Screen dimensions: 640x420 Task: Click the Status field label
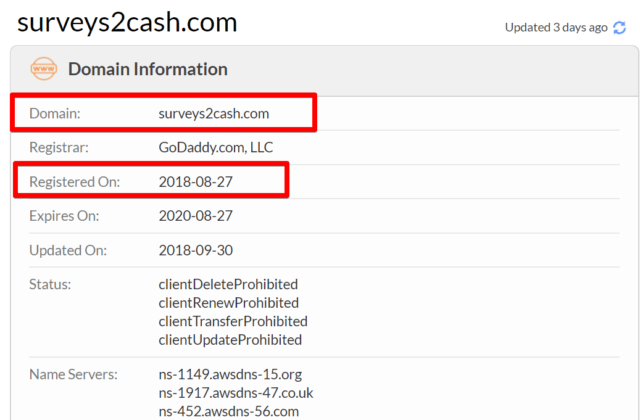pyautogui.click(x=50, y=284)
